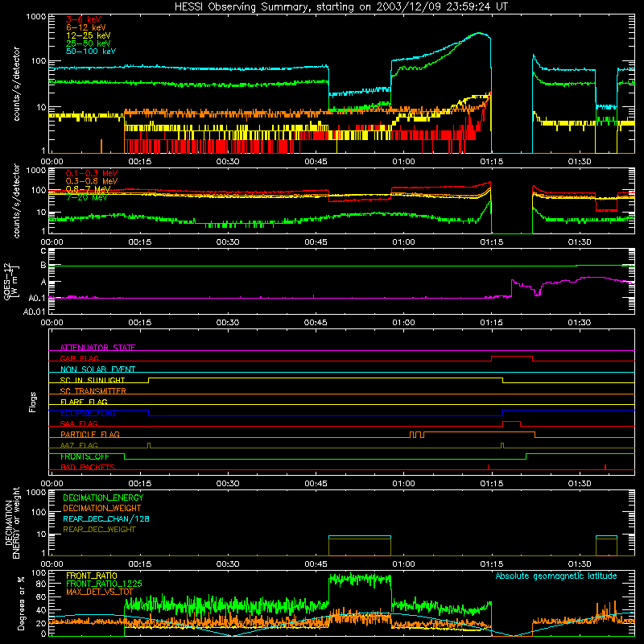Click the 'Degrees or %' axis label
The width and height of the screenshot is (644, 644).
[21, 603]
